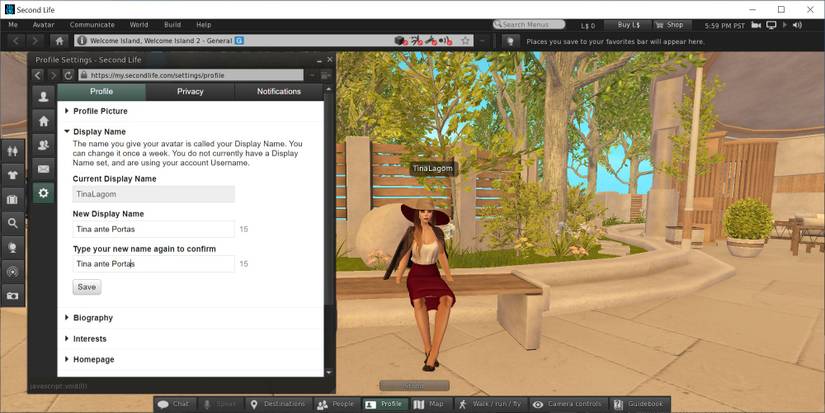
Task: Click the profile panel vertical scrollbar
Action: (329, 200)
